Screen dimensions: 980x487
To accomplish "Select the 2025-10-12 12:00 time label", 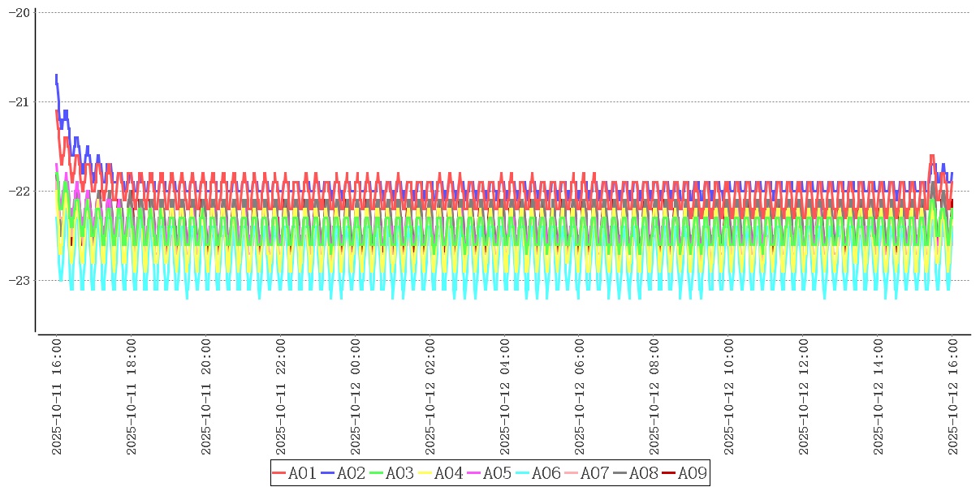I will (x=804, y=398).
